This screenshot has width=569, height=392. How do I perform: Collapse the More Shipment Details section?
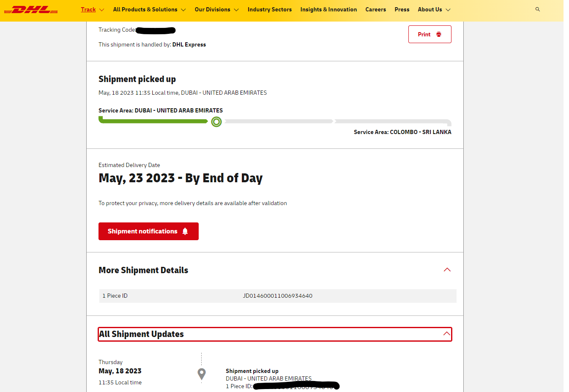click(x=447, y=270)
